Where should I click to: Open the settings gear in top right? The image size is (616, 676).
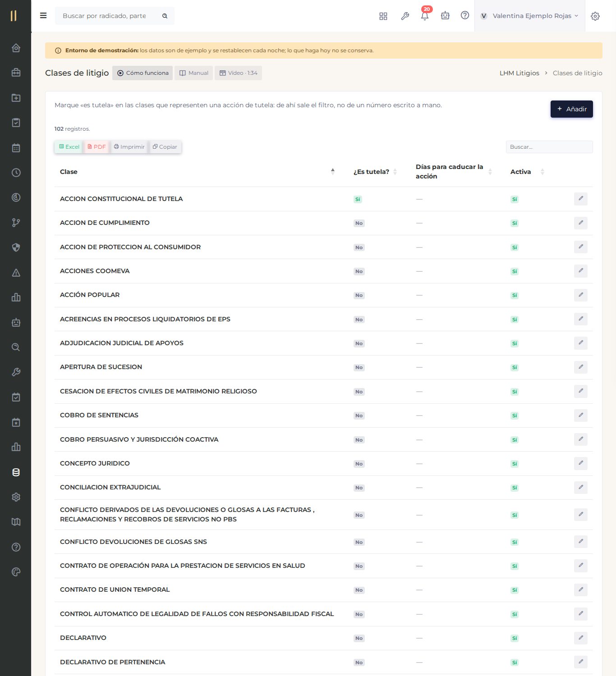point(595,16)
